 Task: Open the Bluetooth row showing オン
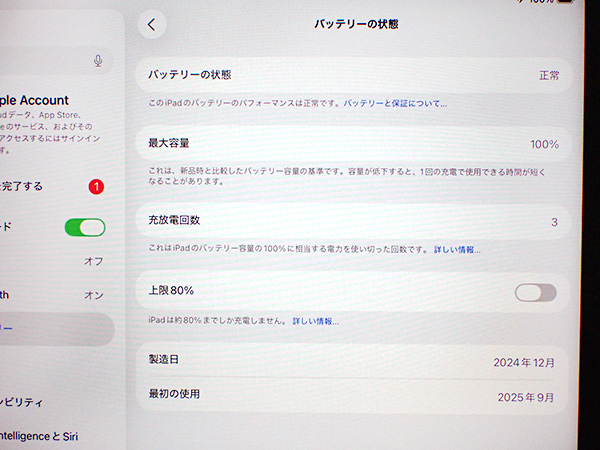coord(55,295)
